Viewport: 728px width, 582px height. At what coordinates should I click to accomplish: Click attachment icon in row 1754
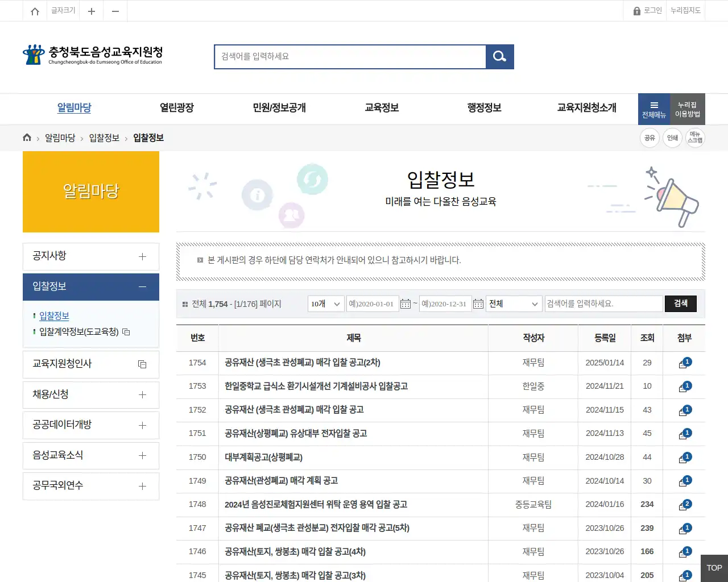click(685, 363)
